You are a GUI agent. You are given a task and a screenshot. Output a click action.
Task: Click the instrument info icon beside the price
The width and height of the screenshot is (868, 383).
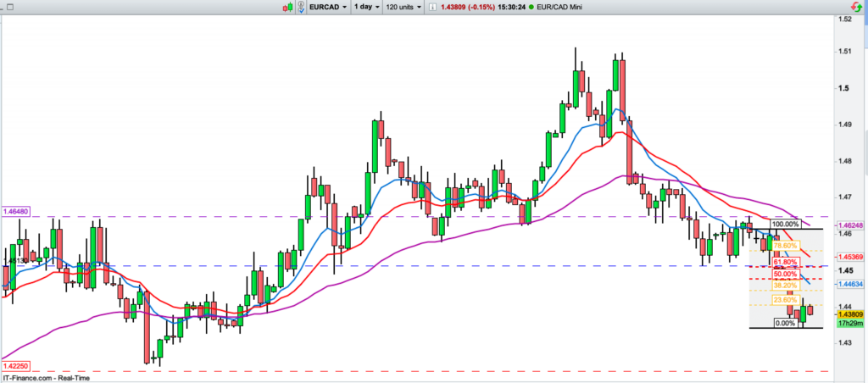coord(433,7)
